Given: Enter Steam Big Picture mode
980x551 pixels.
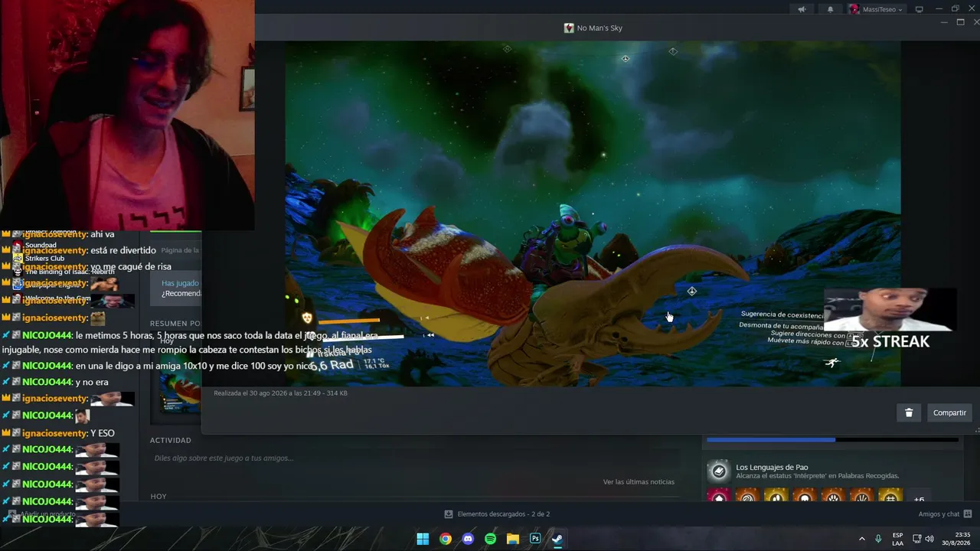Looking at the screenshot, I should click(920, 9).
